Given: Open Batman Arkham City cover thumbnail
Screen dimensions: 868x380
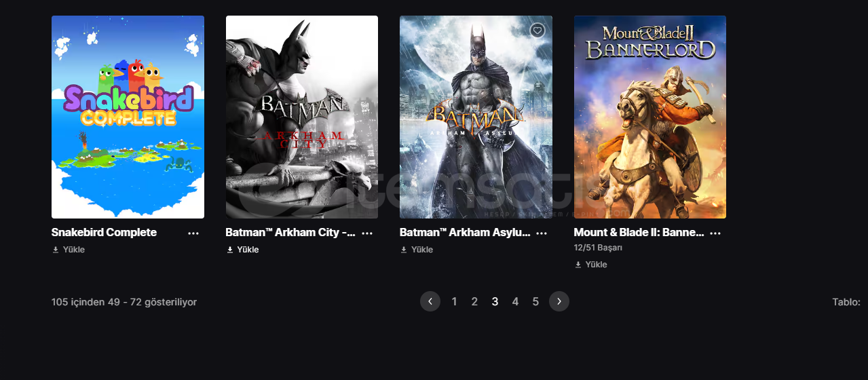Looking at the screenshot, I should tap(302, 117).
